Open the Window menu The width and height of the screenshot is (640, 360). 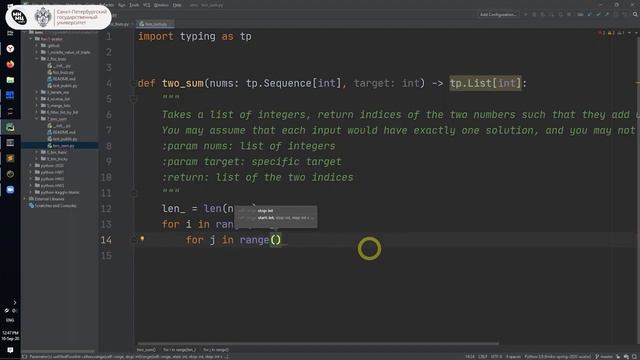pyautogui.click(x=161, y=5)
